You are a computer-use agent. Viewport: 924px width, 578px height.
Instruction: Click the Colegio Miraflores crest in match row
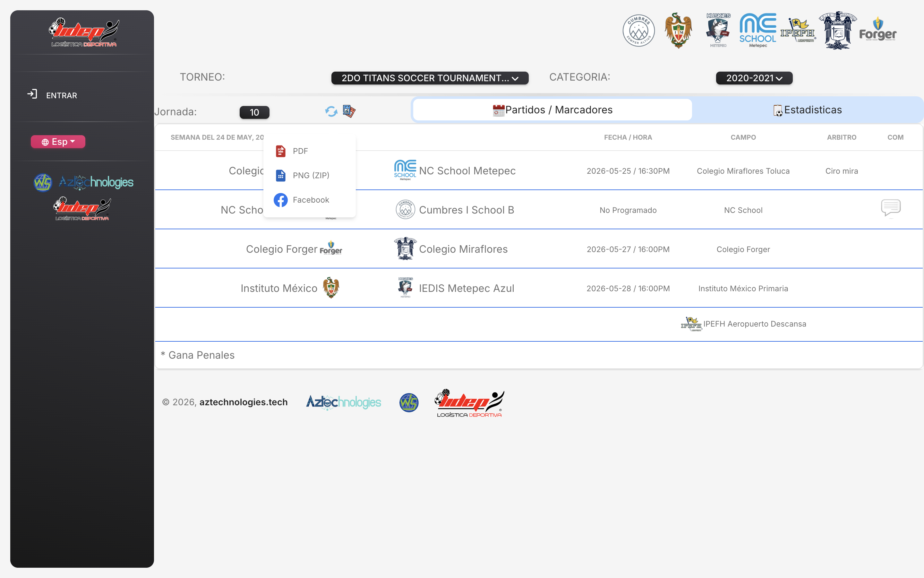click(405, 249)
